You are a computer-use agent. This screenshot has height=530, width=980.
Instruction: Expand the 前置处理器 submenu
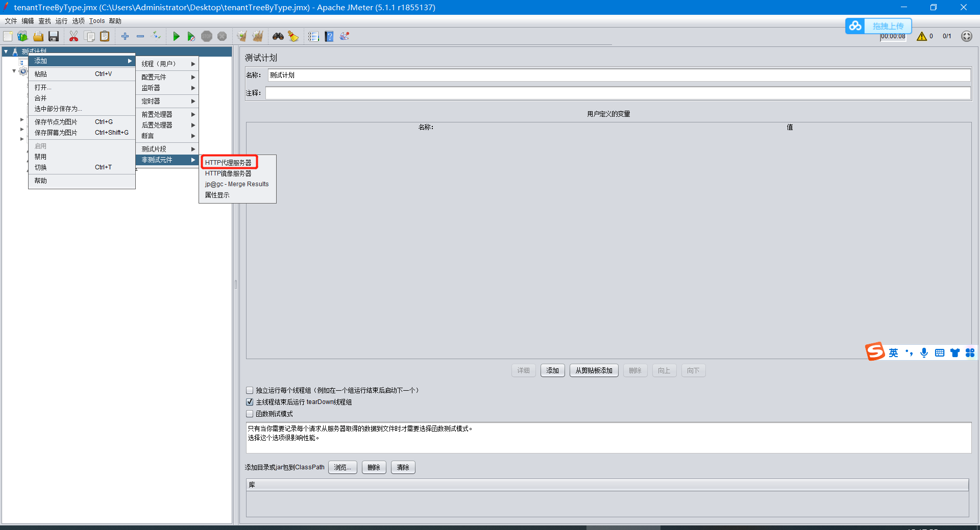pos(167,114)
